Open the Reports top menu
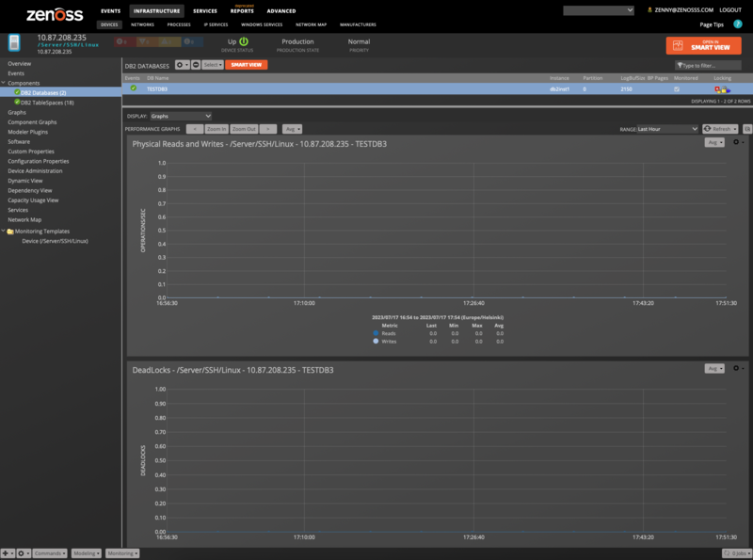 click(242, 10)
